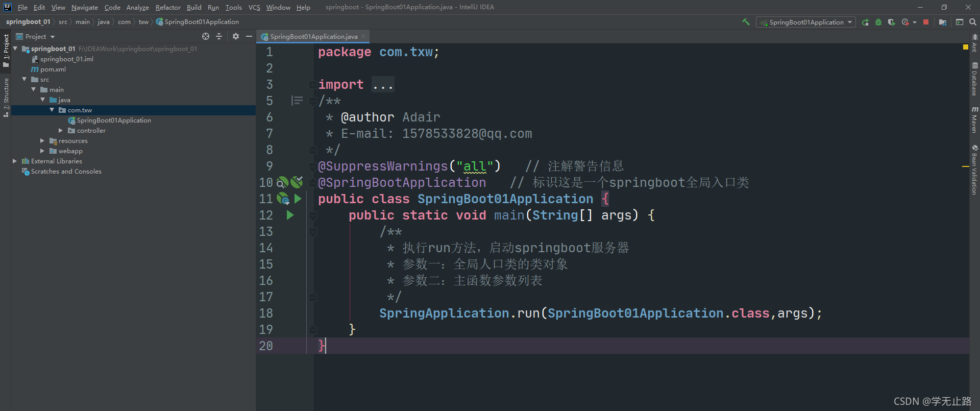Click the Spring autowired gutter icon on line 10
The width and height of the screenshot is (980, 411).
pos(297,182)
